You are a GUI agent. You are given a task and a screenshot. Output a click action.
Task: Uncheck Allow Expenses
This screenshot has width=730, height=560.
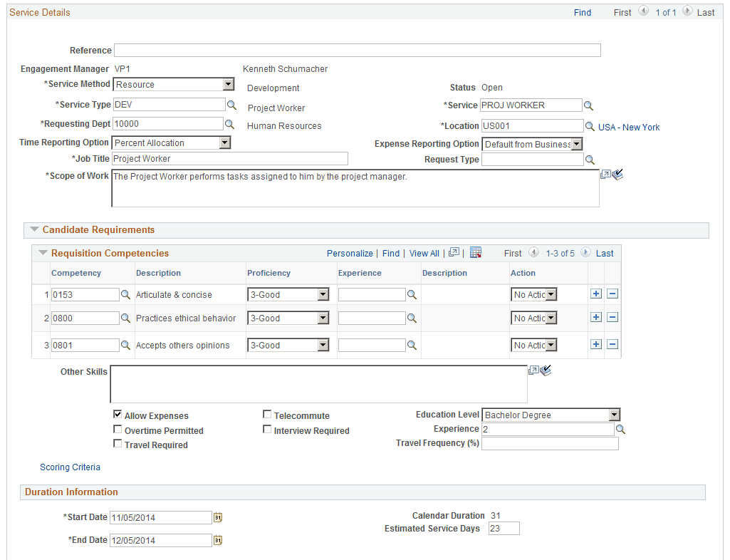pos(118,415)
